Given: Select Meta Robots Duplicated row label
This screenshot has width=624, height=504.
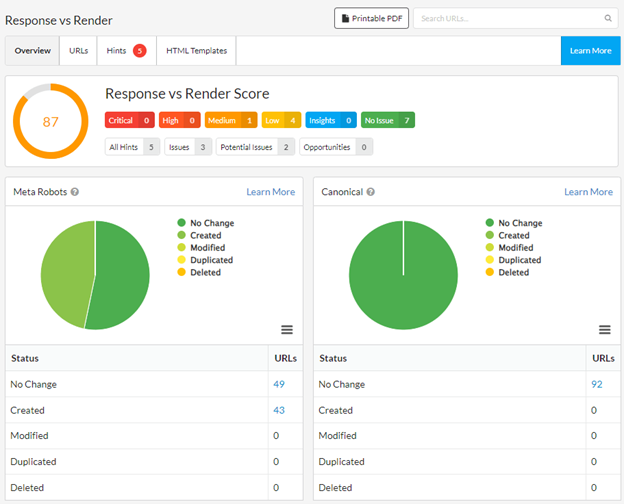Looking at the screenshot, I should pyautogui.click(x=33, y=461).
